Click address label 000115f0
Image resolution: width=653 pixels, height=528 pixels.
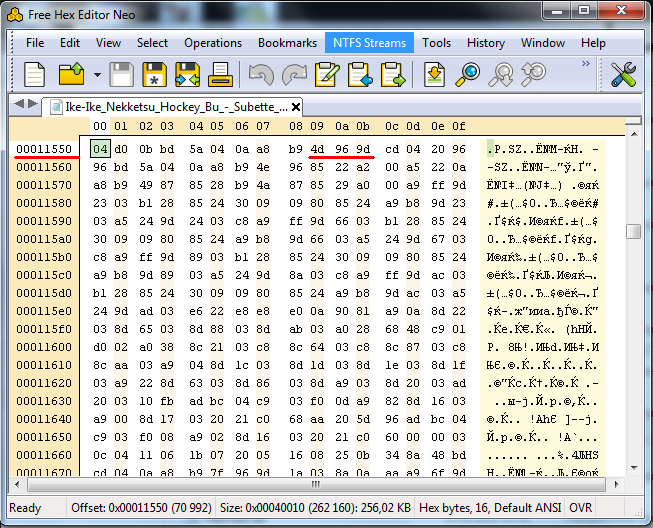coord(44,329)
